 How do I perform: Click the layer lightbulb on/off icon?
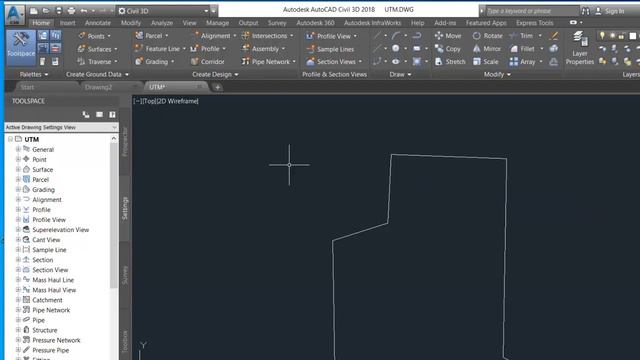coord(602,36)
